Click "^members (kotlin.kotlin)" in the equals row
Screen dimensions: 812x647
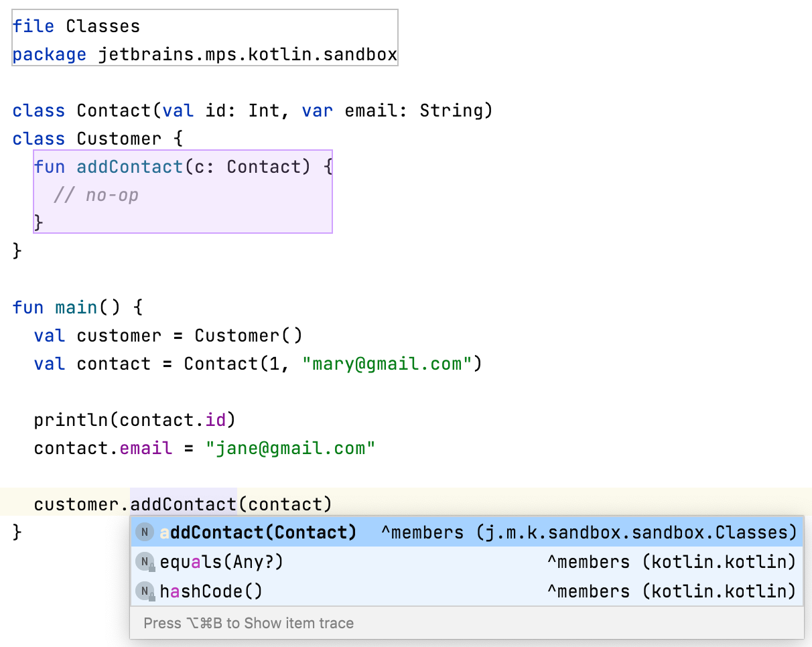(x=672, y=562)
